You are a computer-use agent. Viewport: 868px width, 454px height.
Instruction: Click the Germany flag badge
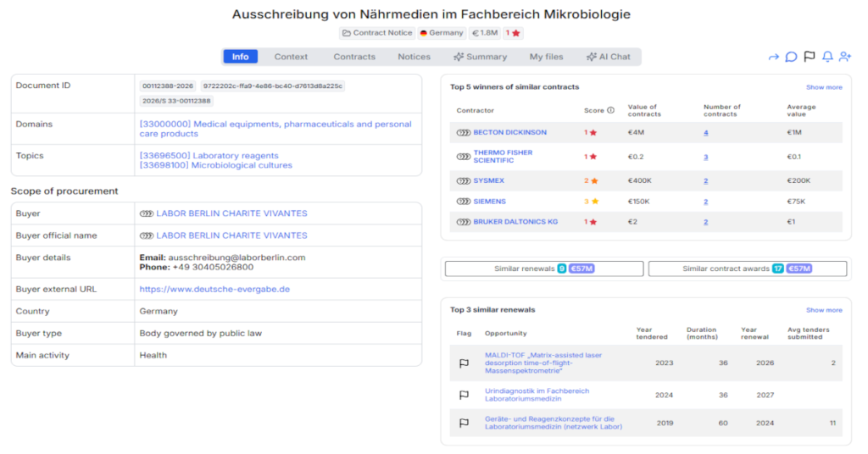[x=441, y=33]
